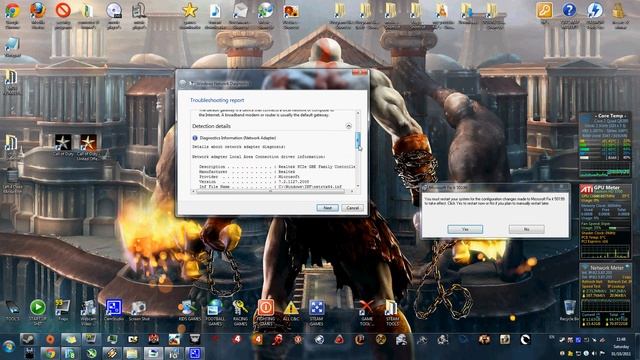Select the Webcam Video desktop shortcut
640x360 pixels.
click(x=88, y=308)
